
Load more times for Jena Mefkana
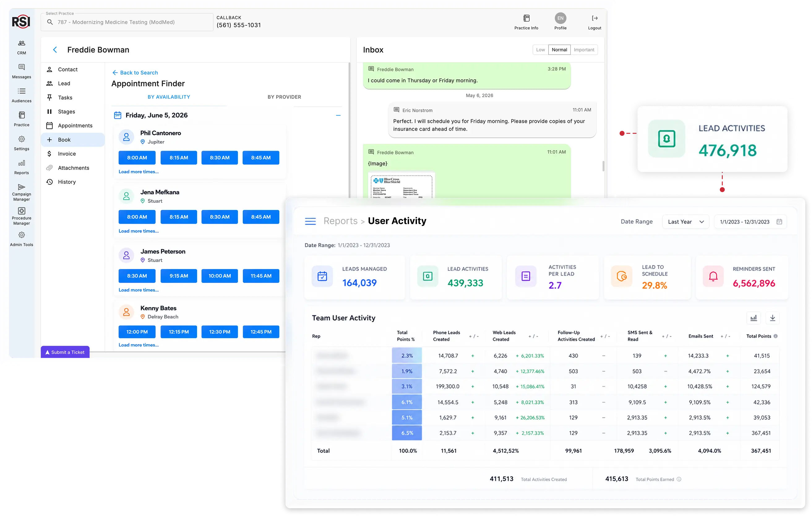tap(139, 231)
